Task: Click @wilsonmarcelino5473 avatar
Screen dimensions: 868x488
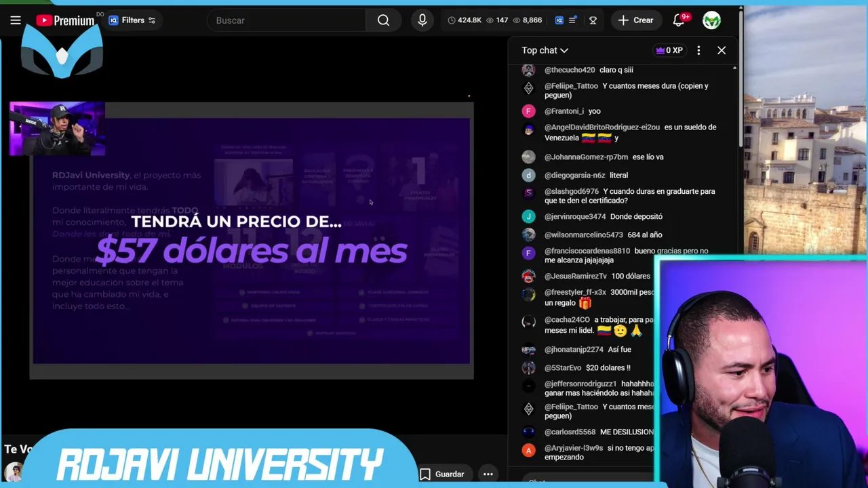Action: 528,235
